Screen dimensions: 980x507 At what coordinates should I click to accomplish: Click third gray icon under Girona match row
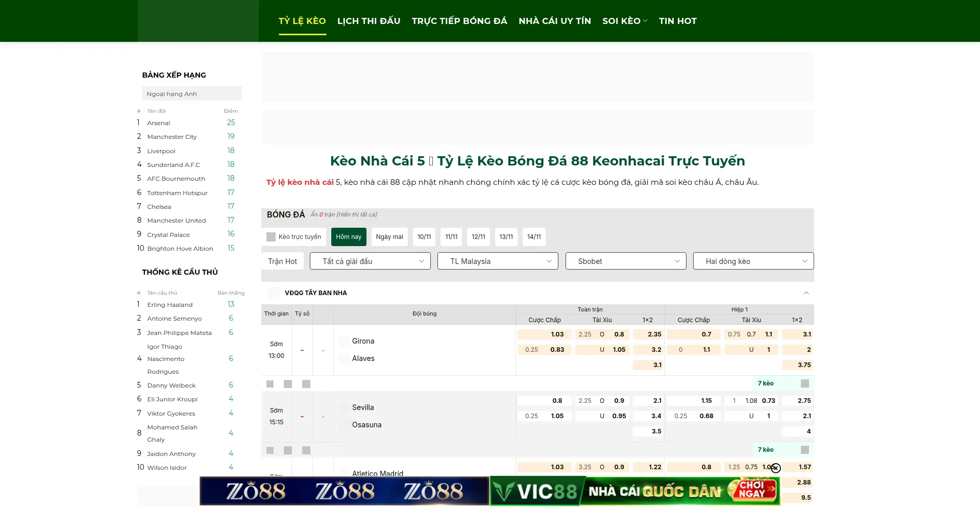coord(306,384)
